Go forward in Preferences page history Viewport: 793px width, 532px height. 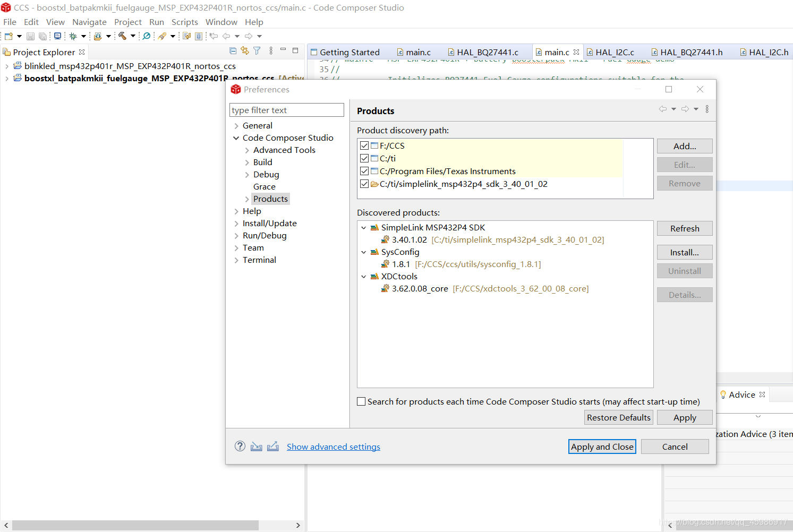coord(685,109)
